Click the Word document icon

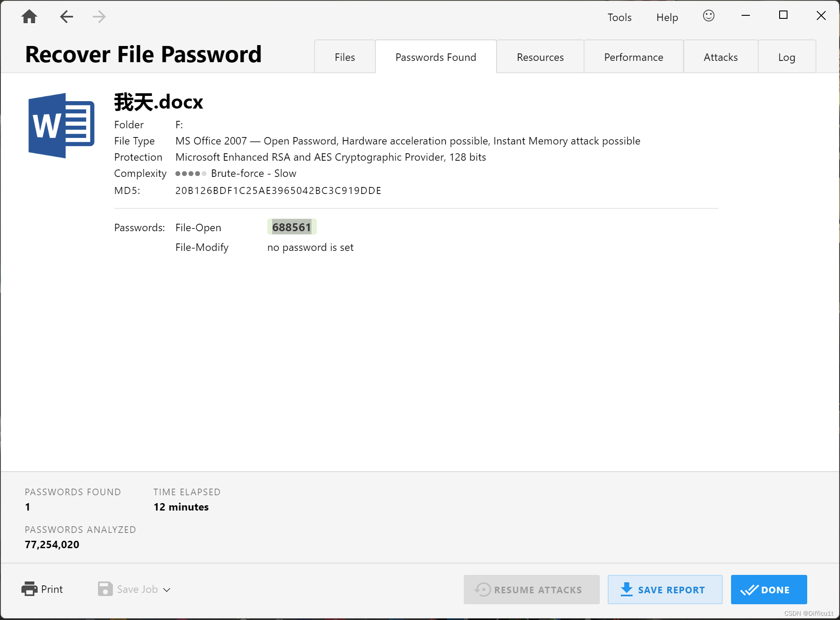tap(61, 126)
